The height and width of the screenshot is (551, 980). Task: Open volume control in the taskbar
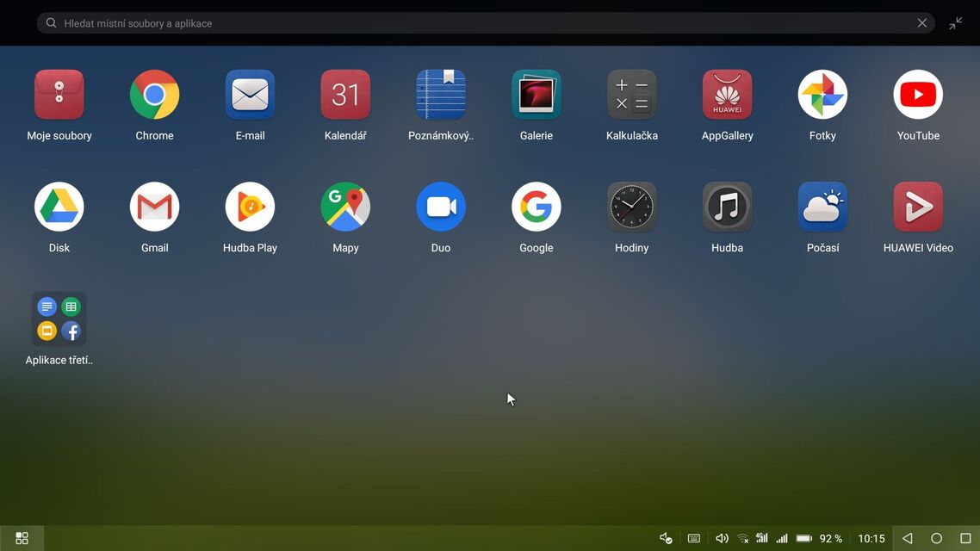click(x=722, y=538)
